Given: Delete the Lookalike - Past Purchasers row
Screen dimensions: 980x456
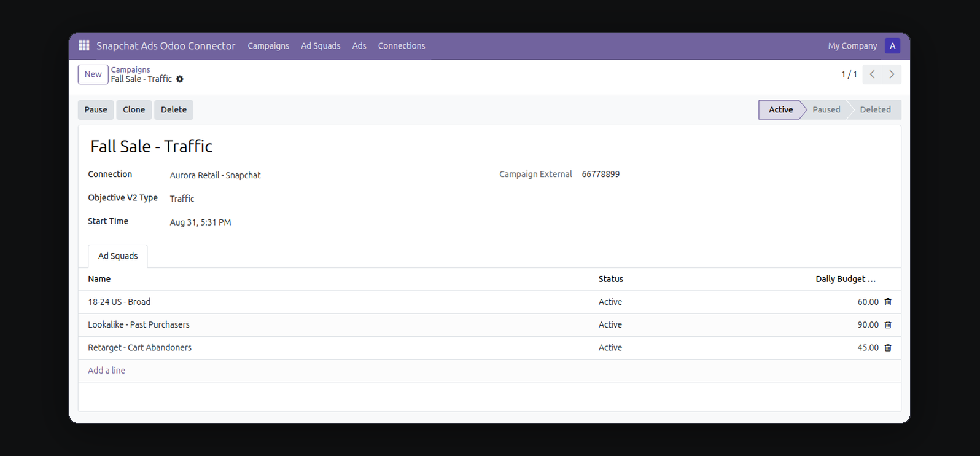Looking at the screenshot, I should click(x=888, y=324).
